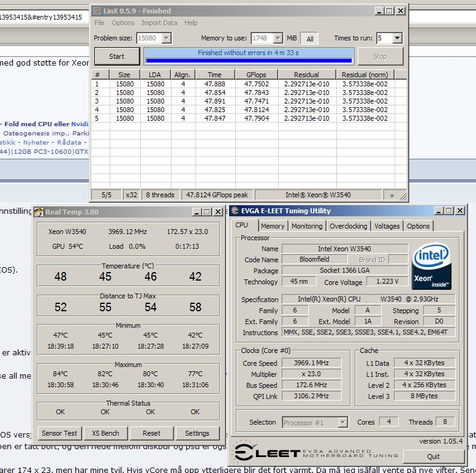Click Sensor Test in Real Temp
Viewport: 476px width, 473px height.
pos(59,433)
